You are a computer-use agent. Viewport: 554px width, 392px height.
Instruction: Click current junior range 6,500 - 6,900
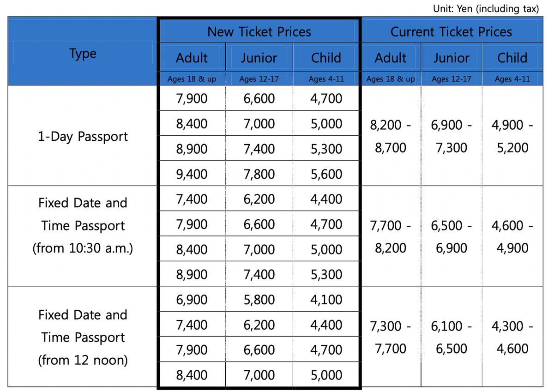tap(451, 236)
